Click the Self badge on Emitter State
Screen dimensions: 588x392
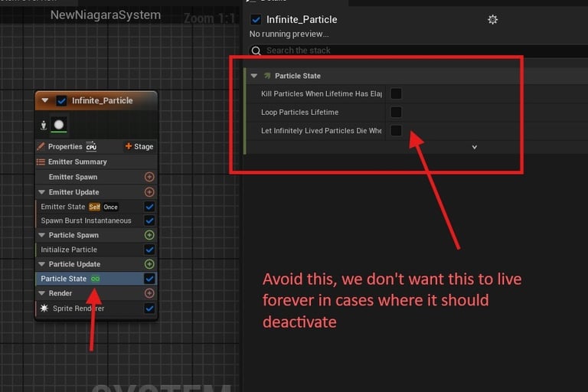click(x=94, y=207)
